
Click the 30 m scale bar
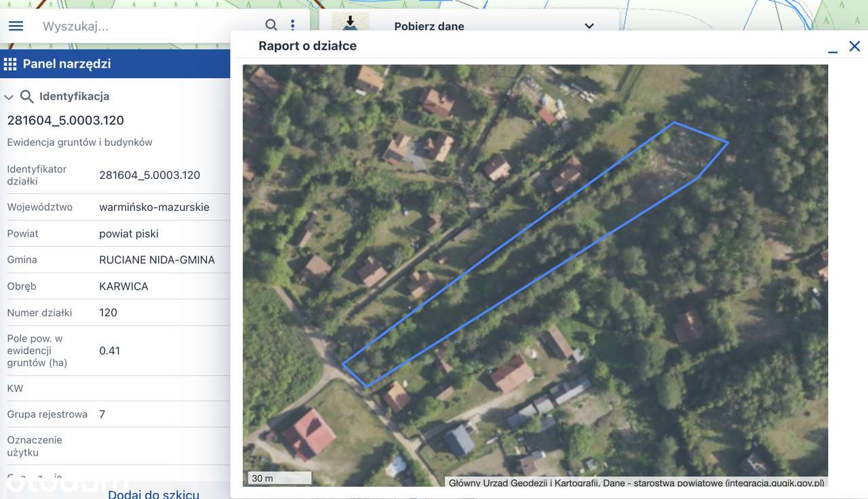279,478
